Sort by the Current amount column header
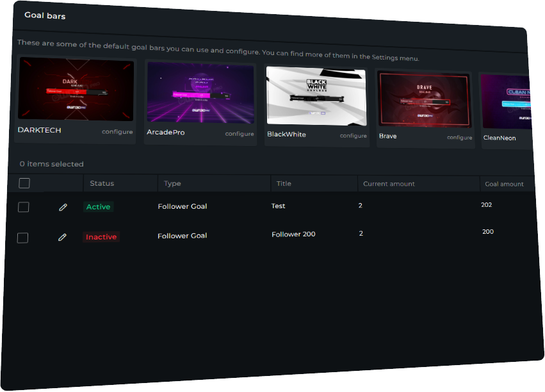Image resolution: width=545 pixels, height=392 pixels. click(x=389, y=184)
